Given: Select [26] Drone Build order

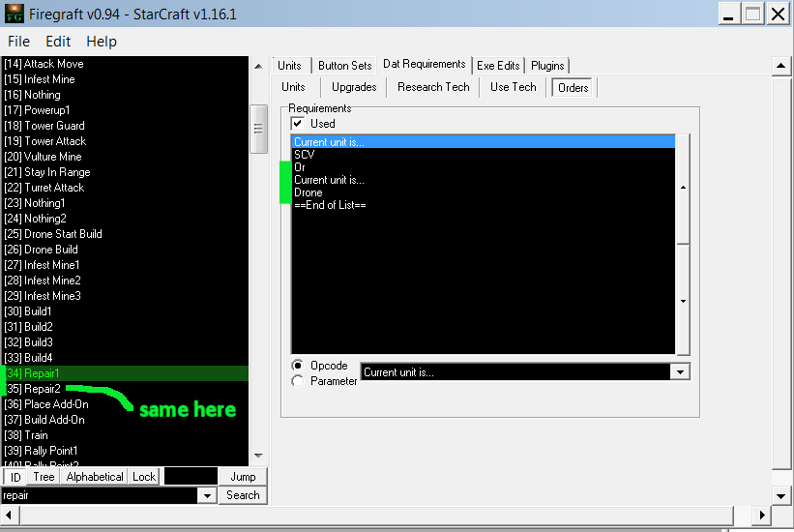Looking at the screenshot, I should tap(125, 250).
